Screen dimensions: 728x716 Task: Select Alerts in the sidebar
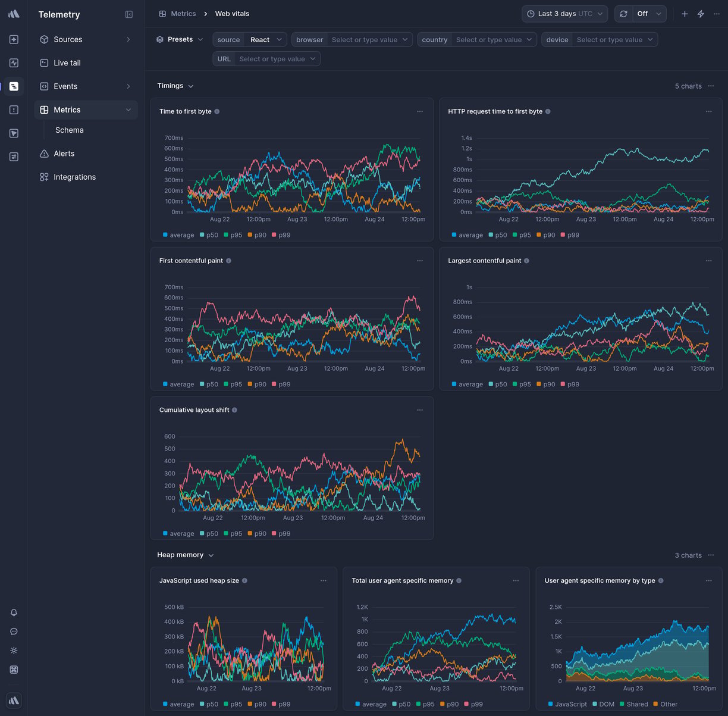(x=86, y=154)
